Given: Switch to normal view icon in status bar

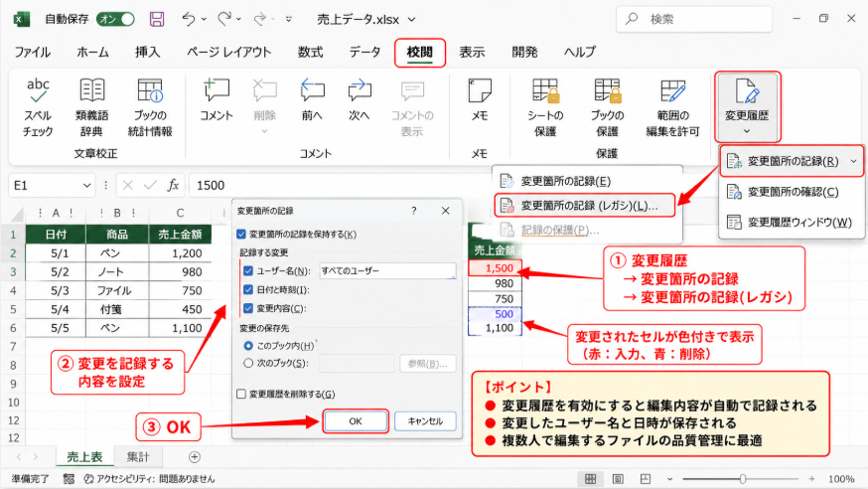Looking at the screenshot, I should click(x=591, y=479).
